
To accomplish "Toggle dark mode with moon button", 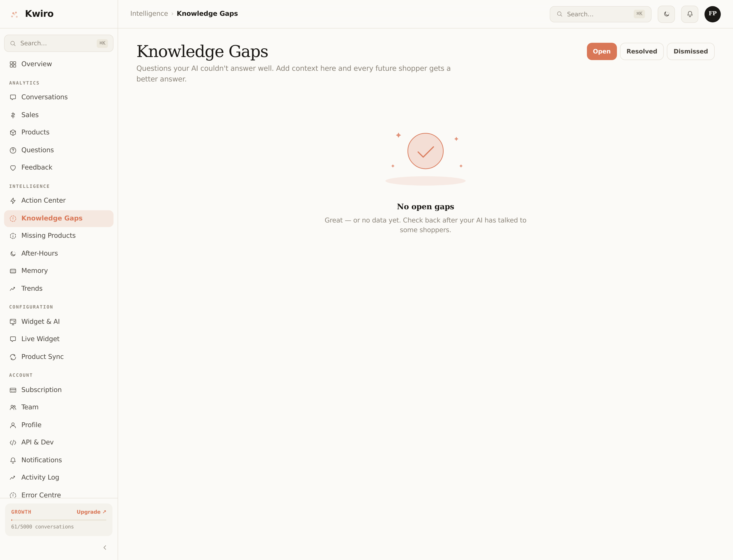I will (666, 14).
